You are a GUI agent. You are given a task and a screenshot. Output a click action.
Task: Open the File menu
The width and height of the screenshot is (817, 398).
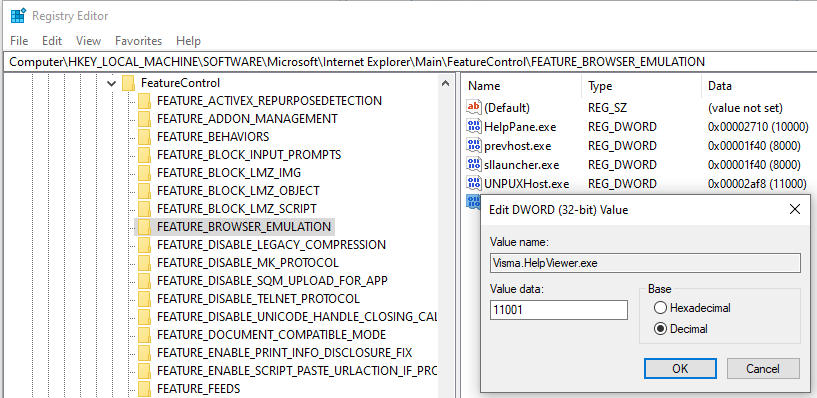point(19,41)
